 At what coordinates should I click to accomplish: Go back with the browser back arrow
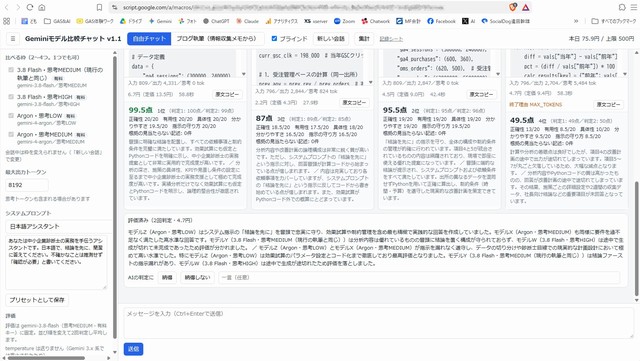pyautogui.click(x=7, y=7)
